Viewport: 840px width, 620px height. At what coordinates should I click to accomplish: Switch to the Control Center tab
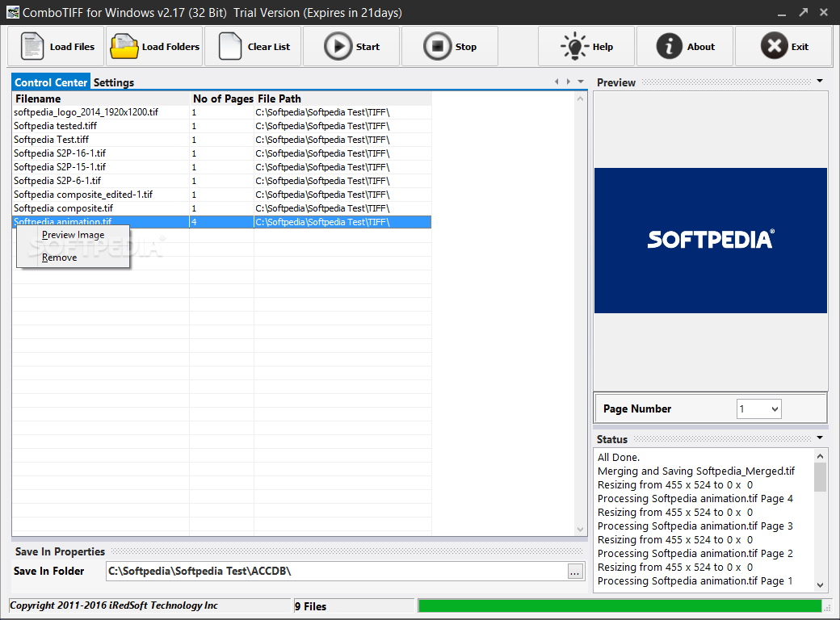(51, 82)
